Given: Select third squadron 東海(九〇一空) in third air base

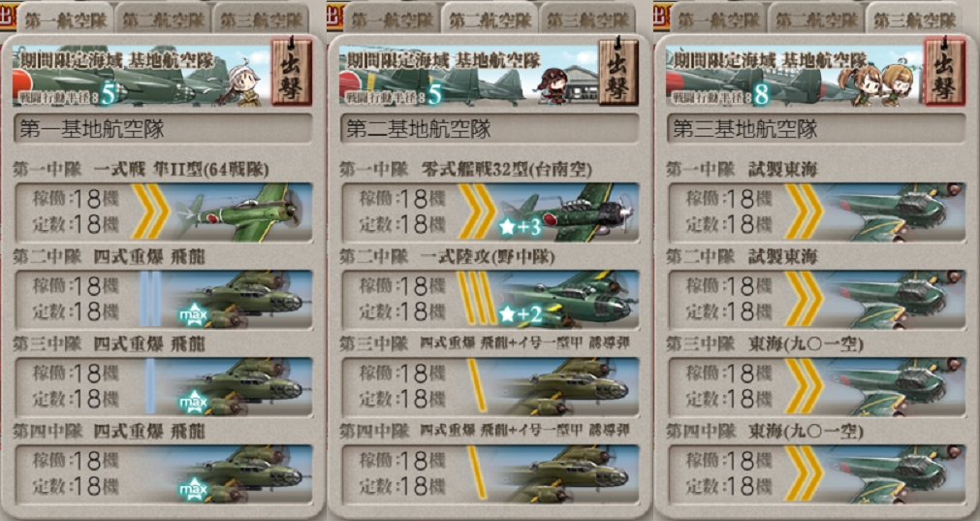Looking at the screenshot, I should [817, 387].
